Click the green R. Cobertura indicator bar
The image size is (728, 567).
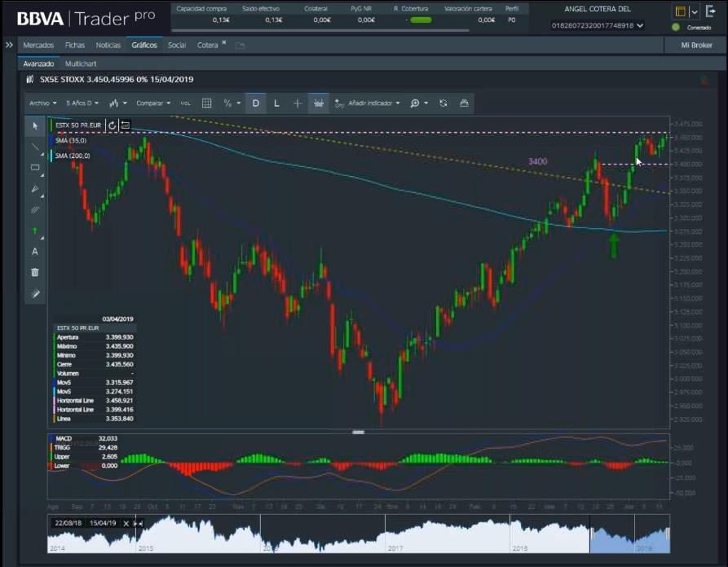pyautogui.click(x=421, y=20)
